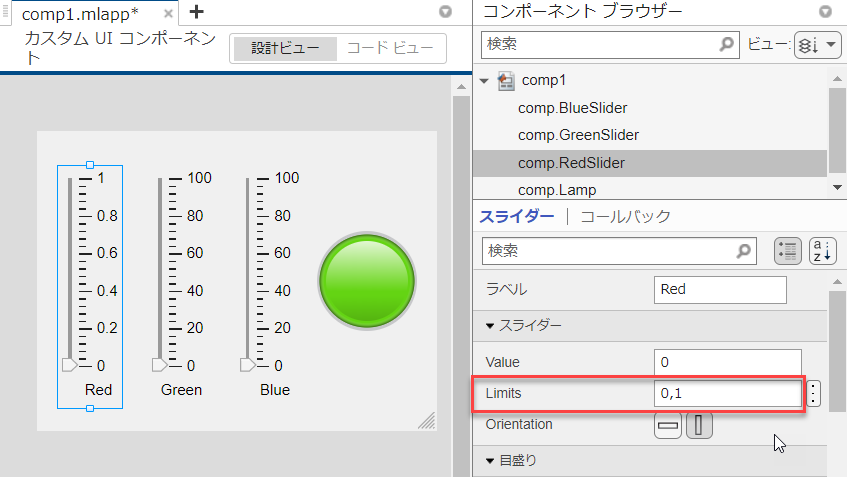Switch to Code View (コード ビュー)
The height and width of the screenshot is (477, 847).
(390, 49)
